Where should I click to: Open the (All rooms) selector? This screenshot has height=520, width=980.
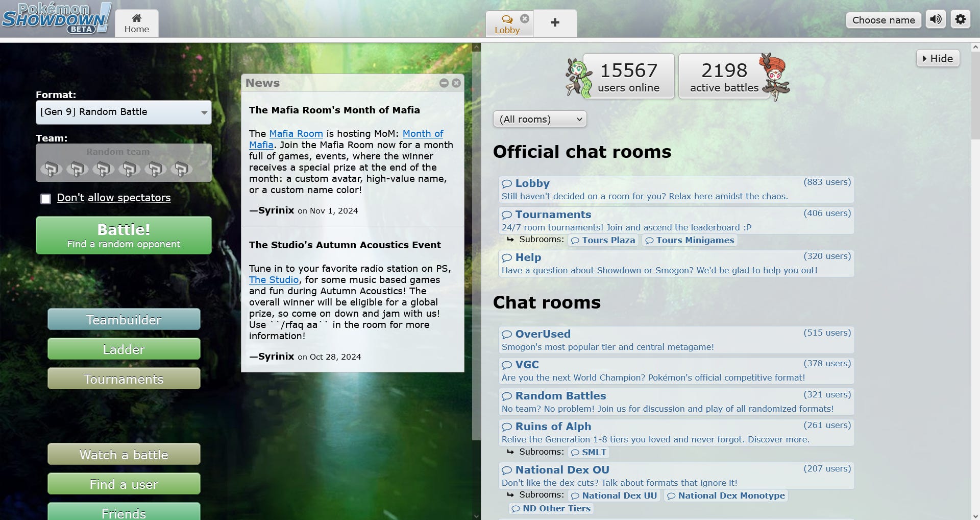click(540, 119)
